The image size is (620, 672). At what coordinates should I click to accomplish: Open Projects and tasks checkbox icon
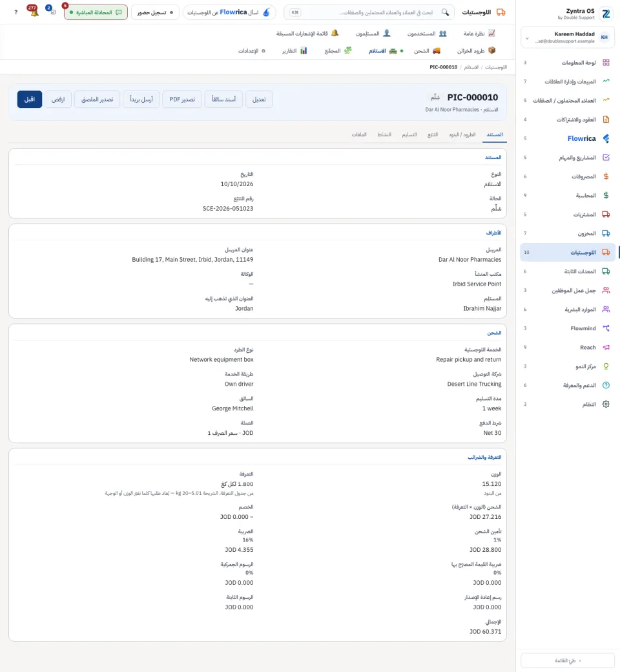click(x=606, y=157)
